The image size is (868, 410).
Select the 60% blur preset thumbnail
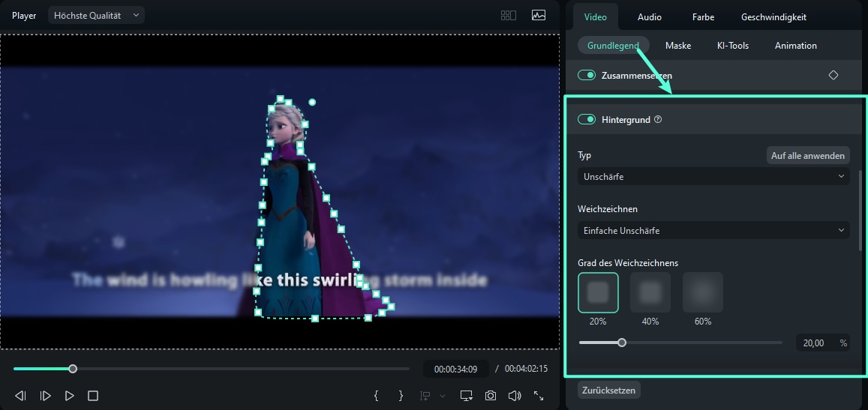click(703, 293)
